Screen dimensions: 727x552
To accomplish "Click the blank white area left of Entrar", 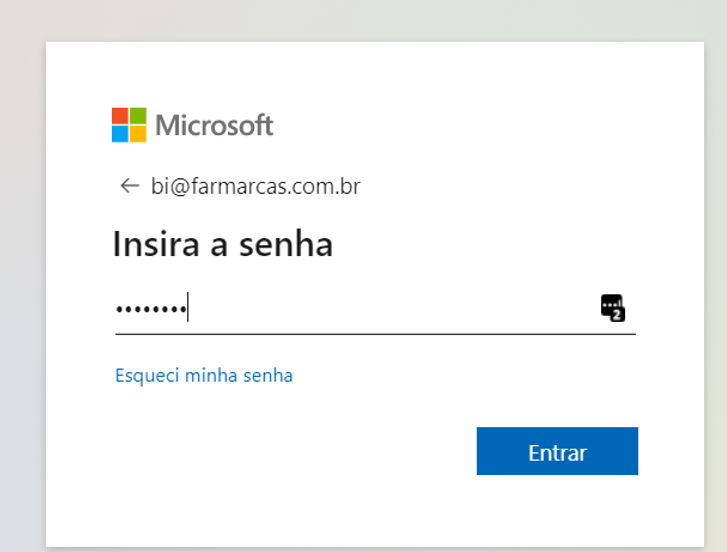I will click(x=300, y=452).
